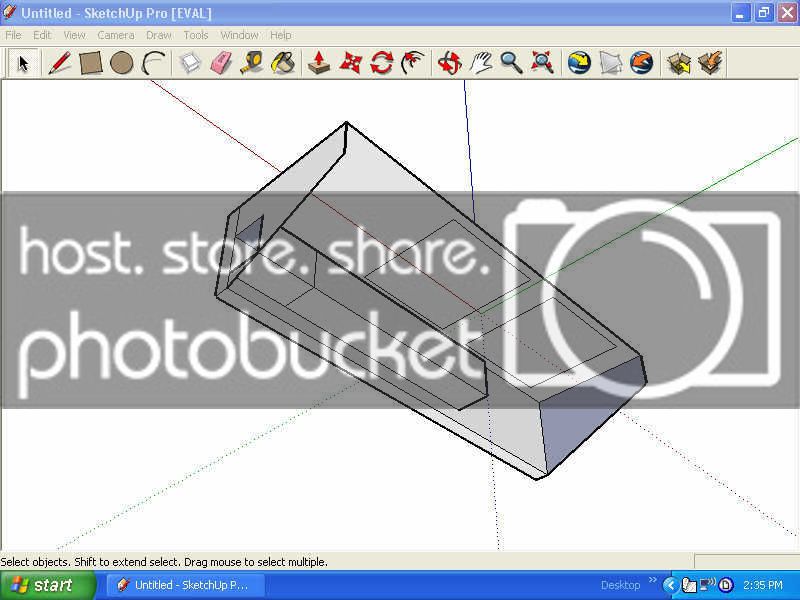The image size is (800, 600).
Task: Open the Get Models box icon
Action: point(679,63)
